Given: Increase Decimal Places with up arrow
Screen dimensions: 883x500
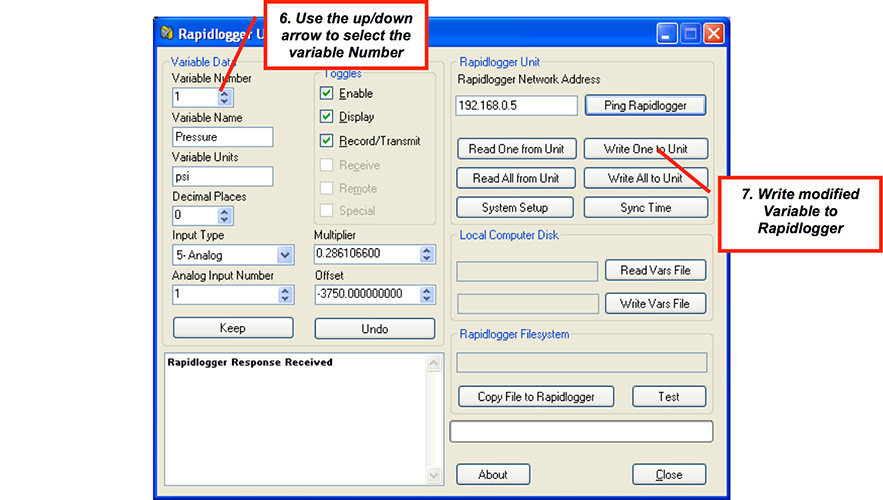Looking at the screenshot, I should [x=225, y=212].
